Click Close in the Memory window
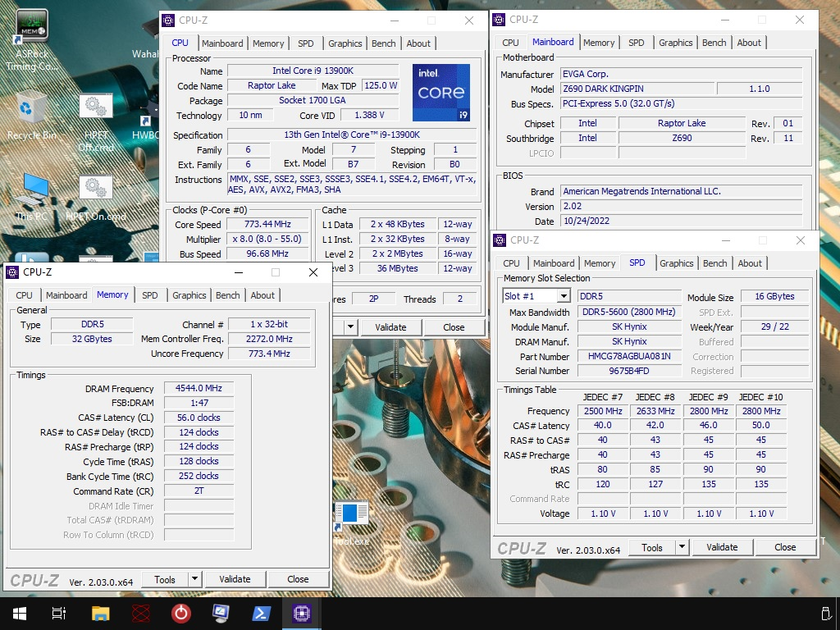Viewport: 840px width, 630px height. [x=298, y=579]
